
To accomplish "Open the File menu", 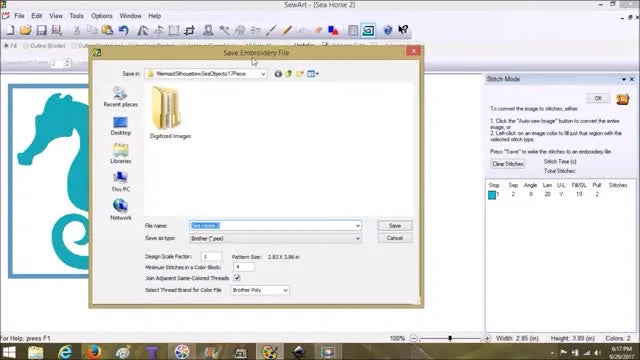I will 19,16.
